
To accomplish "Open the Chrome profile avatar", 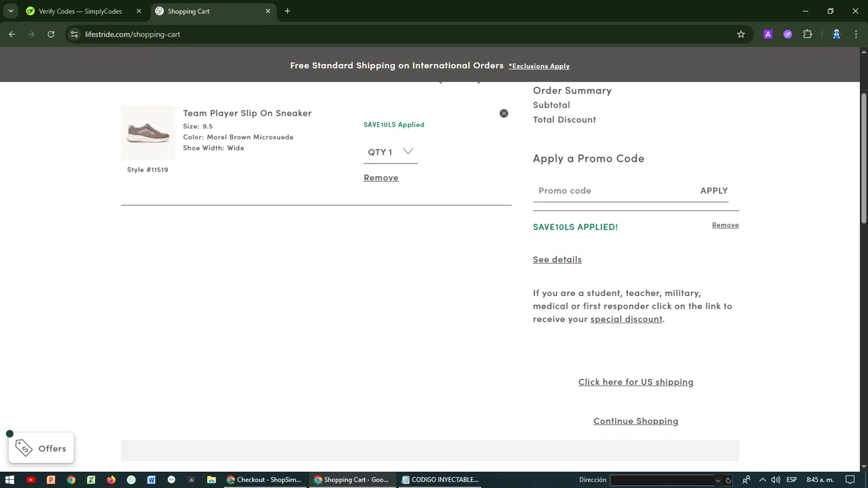I will click(x=836, y=34).
